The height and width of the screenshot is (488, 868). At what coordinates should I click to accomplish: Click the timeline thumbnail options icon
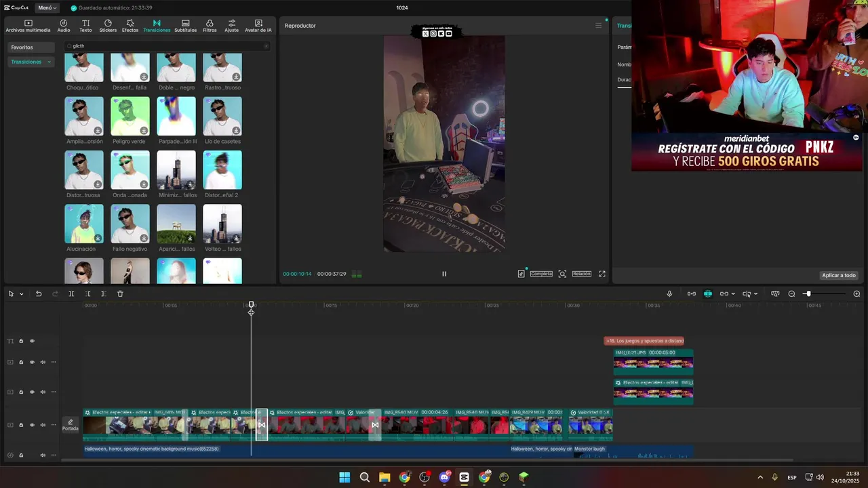coord(774,293)
